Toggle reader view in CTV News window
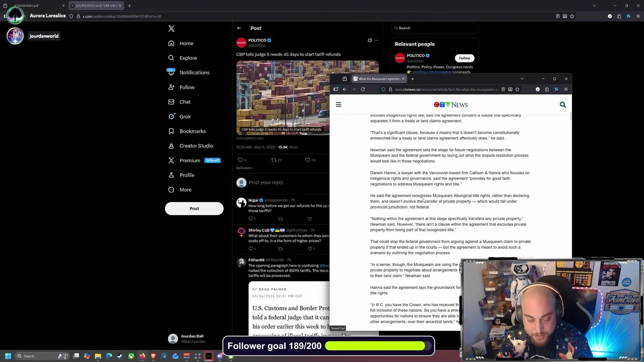The image size is (644, 362). [503, 89]
